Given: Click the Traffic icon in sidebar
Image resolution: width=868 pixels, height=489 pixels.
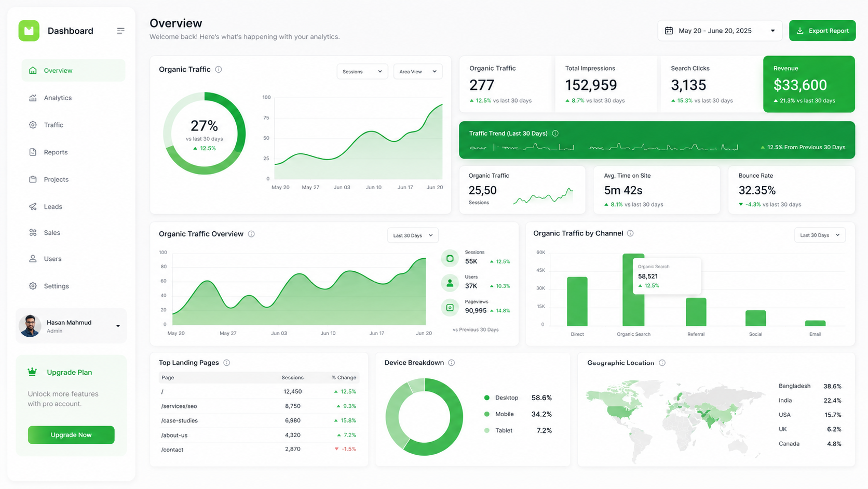Looking at the screenshot, I should tap(33, 125).
